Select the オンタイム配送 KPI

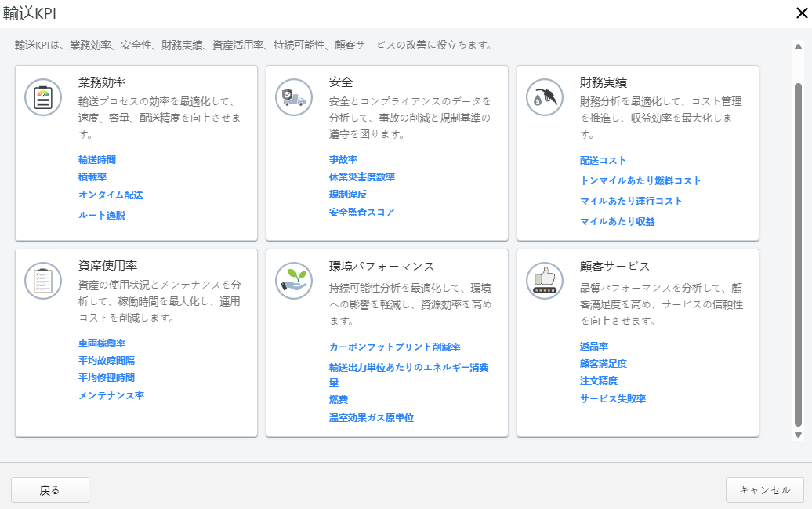[x=112, y=195]
